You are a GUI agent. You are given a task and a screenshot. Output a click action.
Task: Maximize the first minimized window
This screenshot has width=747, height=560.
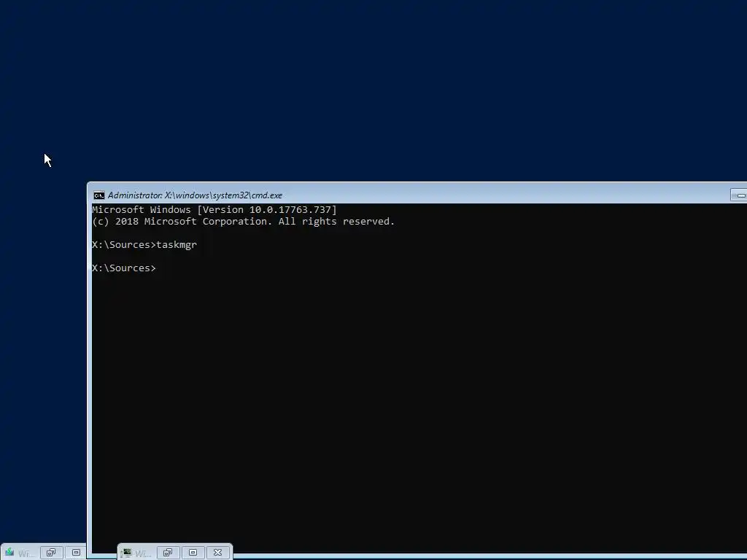(76, 553)
